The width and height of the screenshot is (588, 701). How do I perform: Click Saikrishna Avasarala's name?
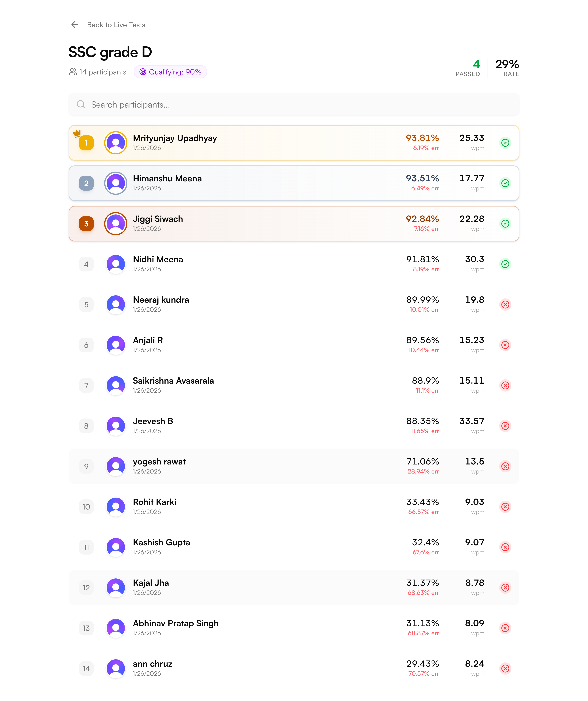tap(173, 381)
